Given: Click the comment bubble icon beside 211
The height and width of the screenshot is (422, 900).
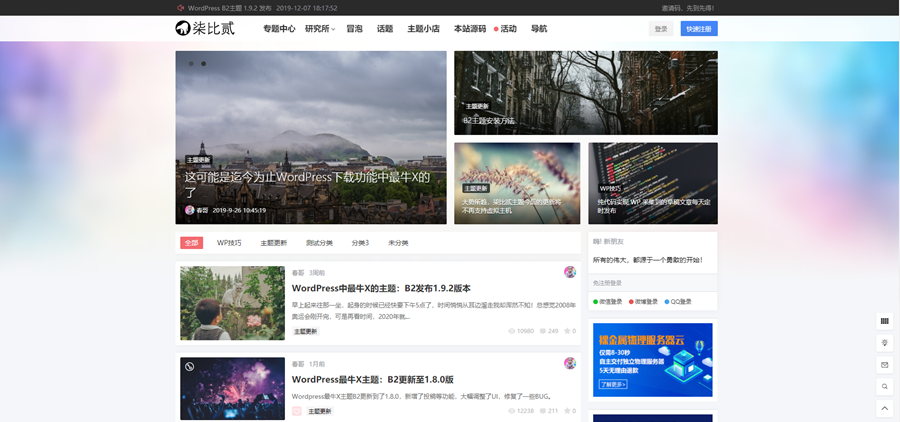Looking at the screenshot, I should click(543, 411).
